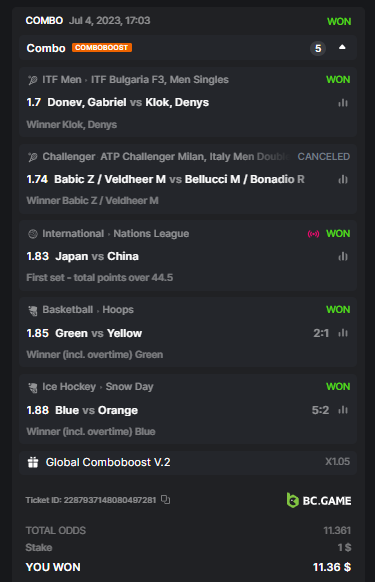Click the selection count badge showing 5
375x582 pixels.
[x=318, y=48]
